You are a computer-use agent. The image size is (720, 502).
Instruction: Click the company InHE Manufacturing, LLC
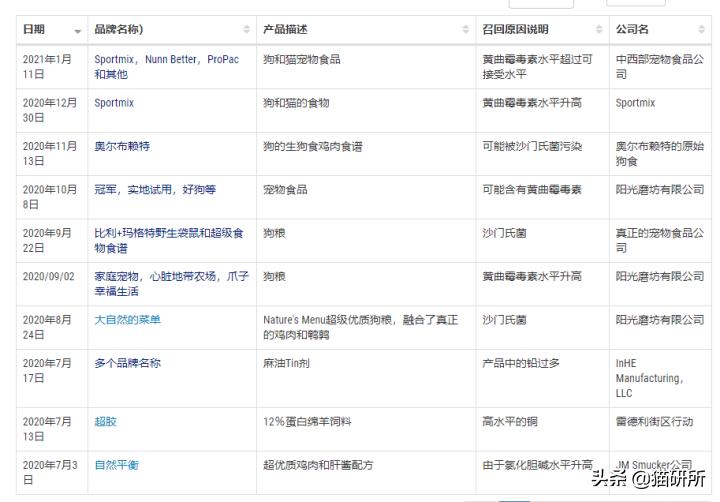tap(649, 378)
